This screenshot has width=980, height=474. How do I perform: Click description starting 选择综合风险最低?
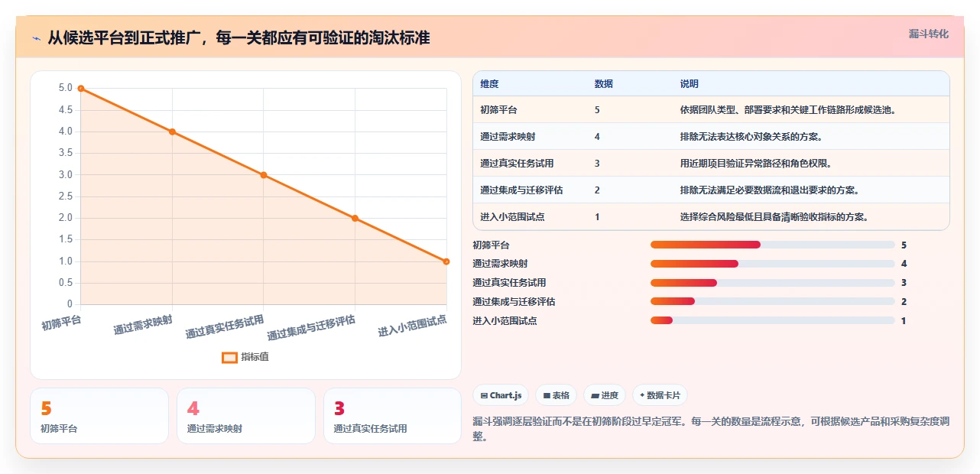tap(774, 217)
